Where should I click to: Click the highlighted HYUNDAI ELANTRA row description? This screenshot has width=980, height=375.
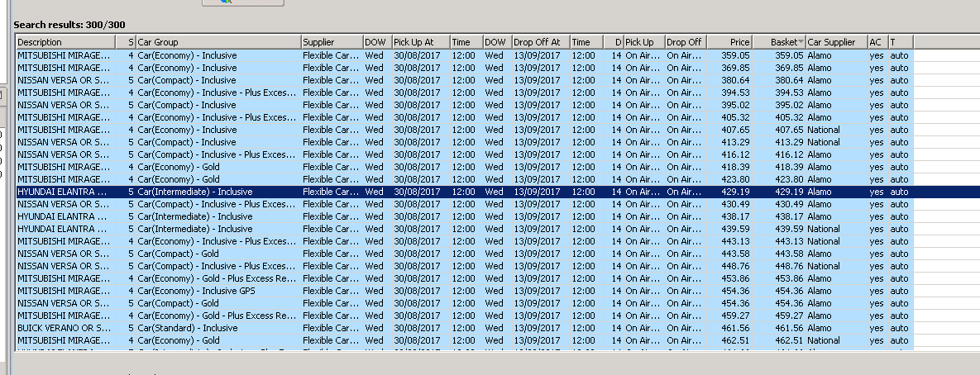pyautogui.click(x=63, y=192)
